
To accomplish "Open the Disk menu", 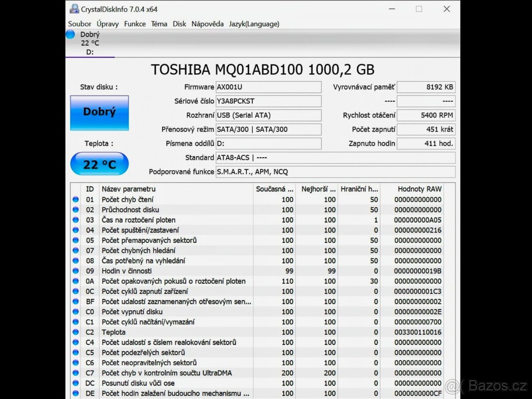I will coord(180,24).
